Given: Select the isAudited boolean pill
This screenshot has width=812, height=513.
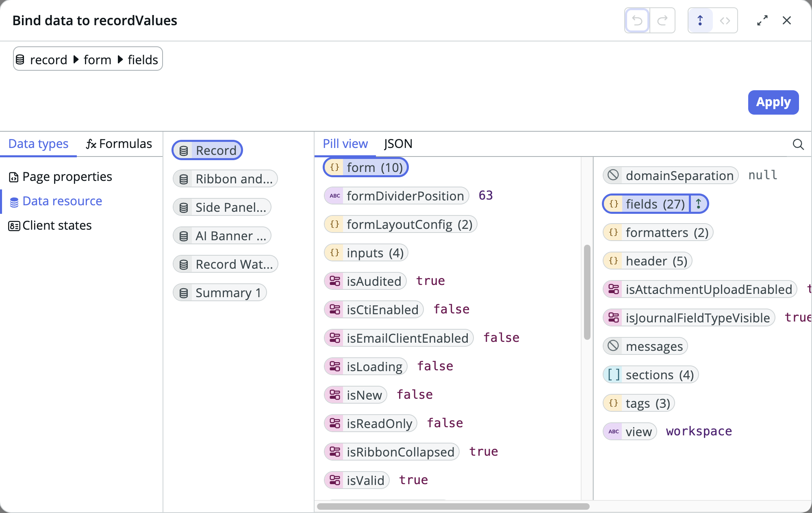Looking at the screenshot, I should point(365,281).
